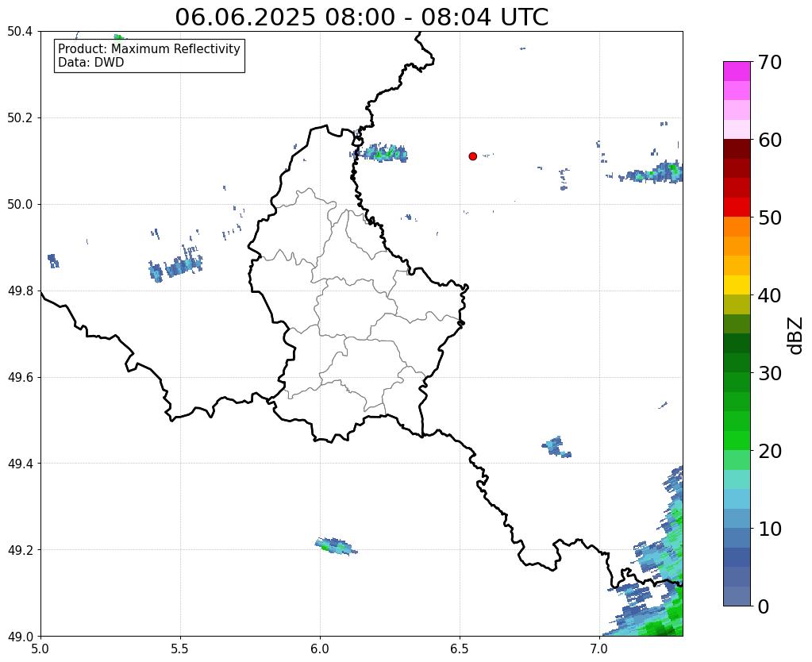Click the 5.5 longitude tick label
The height and width of the screenshot is (662, 812).
[180, 649]
